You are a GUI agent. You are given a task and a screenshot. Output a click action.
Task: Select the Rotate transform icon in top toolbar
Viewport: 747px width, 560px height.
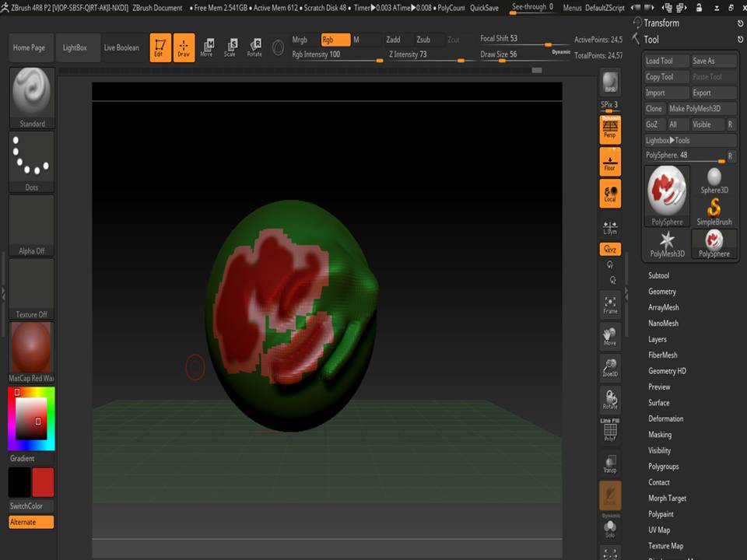254,47
